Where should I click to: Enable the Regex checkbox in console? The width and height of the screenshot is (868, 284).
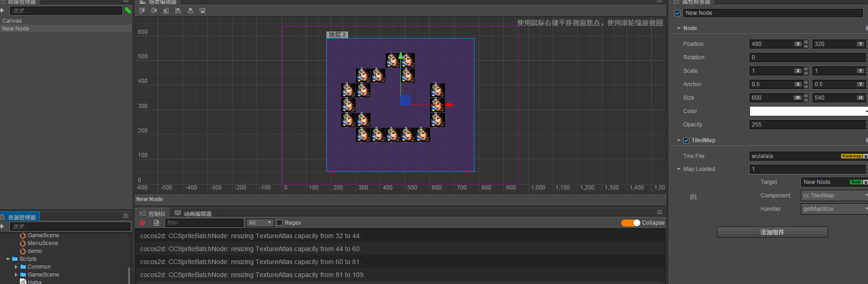click(279, 223)
